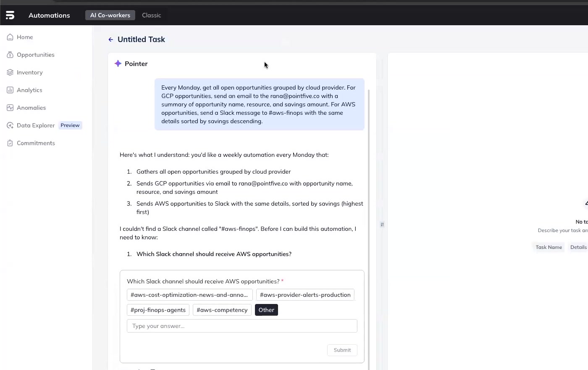Click the Pointer sparkle icon
This screenshot has height=370, width=588.
[x=118, y=63]
